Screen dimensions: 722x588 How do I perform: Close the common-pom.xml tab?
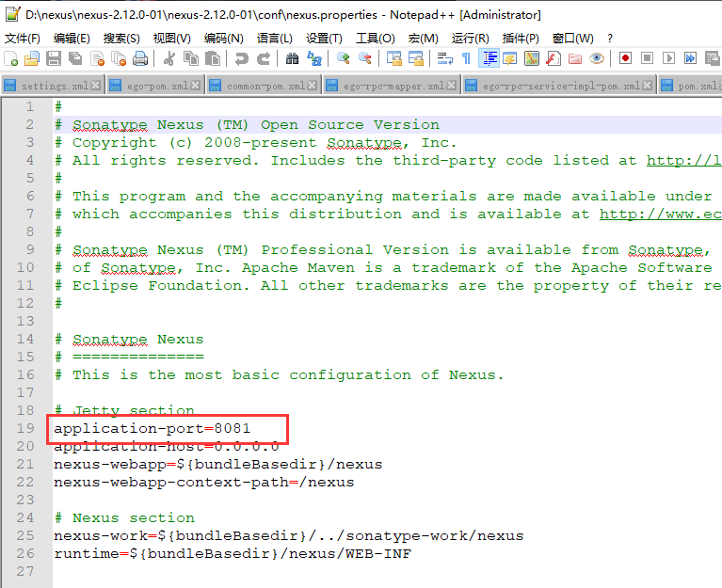pos(313,85)
